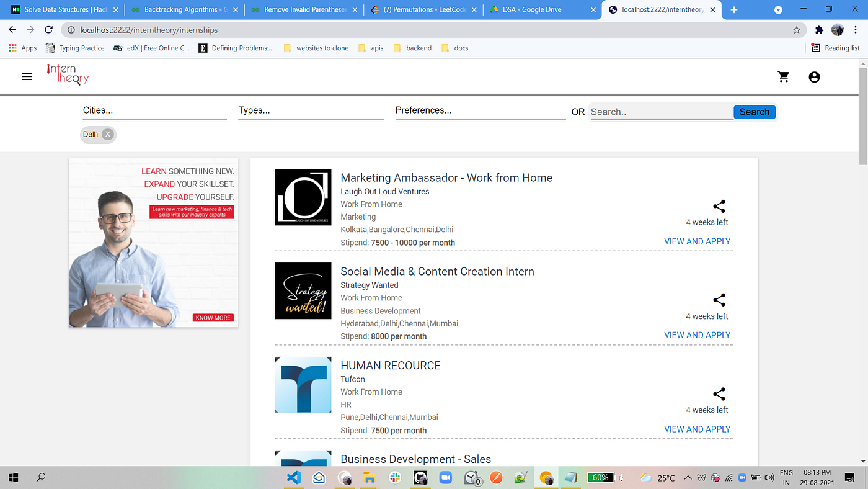The image size is (868, 489).
Task: Click the Laugh Out Loud Ventures logo
Action: click(303, 197)
